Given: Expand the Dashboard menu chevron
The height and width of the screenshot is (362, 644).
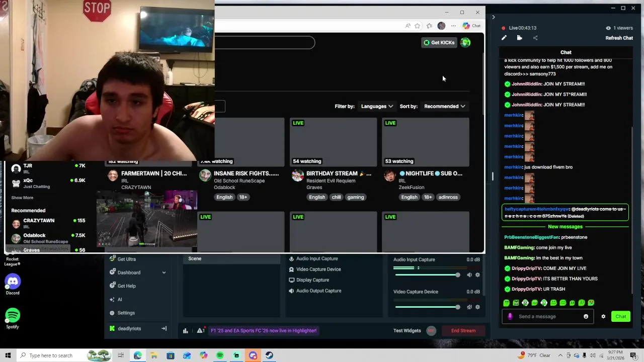Looking at the screenshot, I should [x=164, y=273].
